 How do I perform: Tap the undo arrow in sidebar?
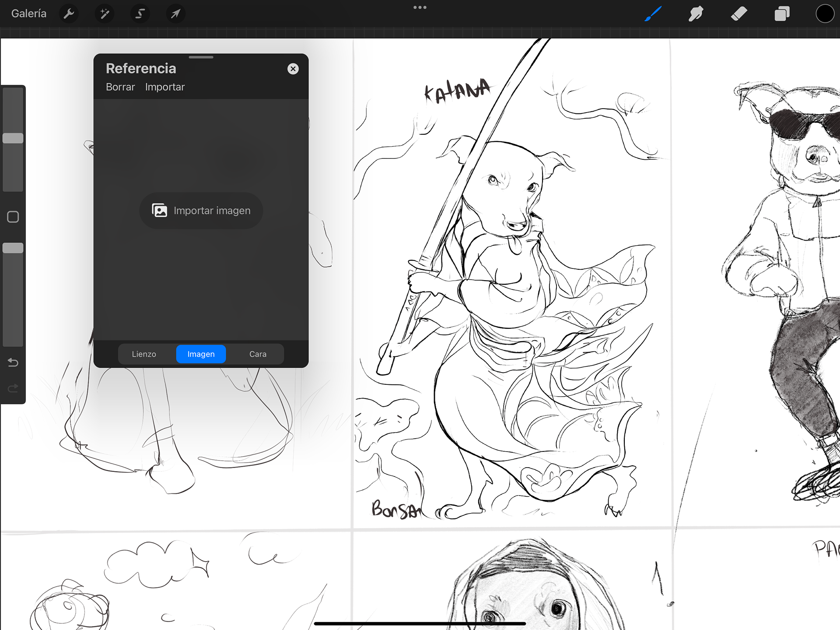click(13, 363)
